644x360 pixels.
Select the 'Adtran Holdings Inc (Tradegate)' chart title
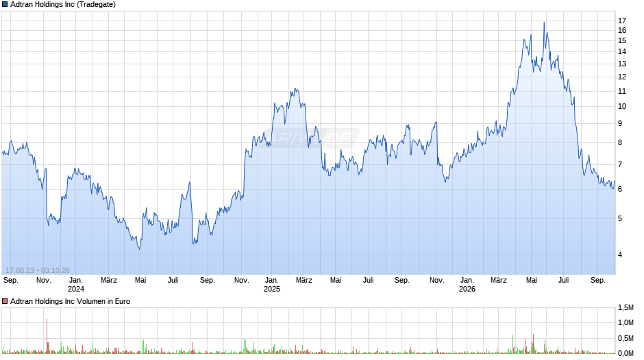63,5
